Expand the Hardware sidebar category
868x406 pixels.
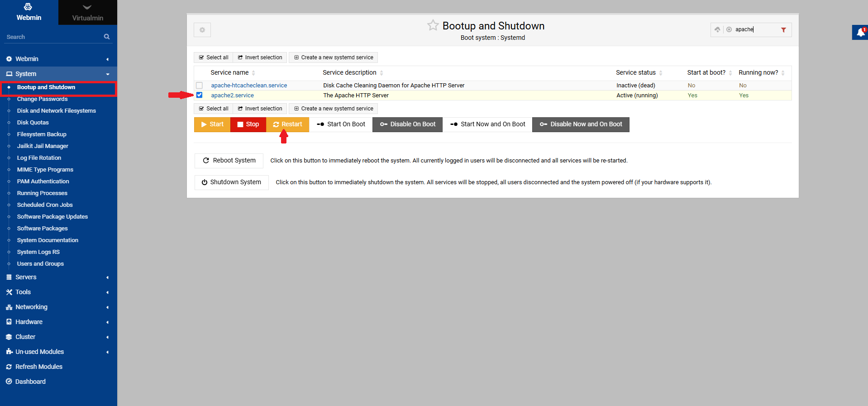[x=58, y=322]
